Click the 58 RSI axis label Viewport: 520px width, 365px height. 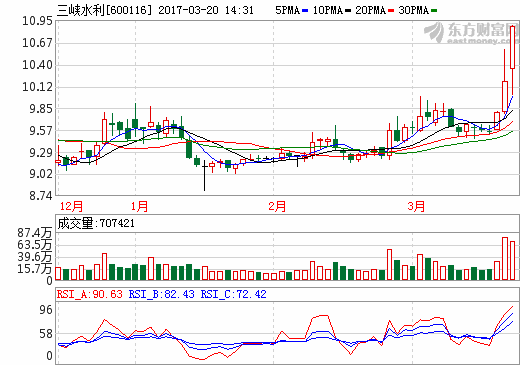(46, 334)
